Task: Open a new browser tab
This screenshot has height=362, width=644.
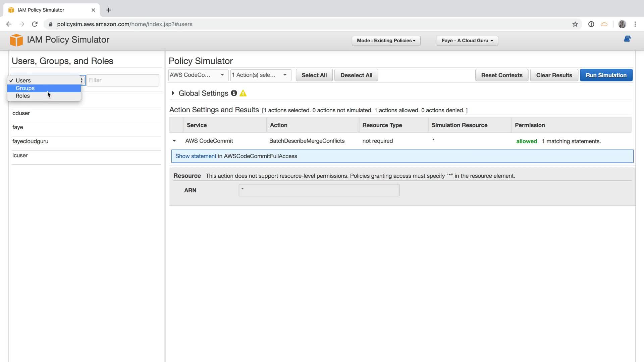Action: (x=108, y=10)
